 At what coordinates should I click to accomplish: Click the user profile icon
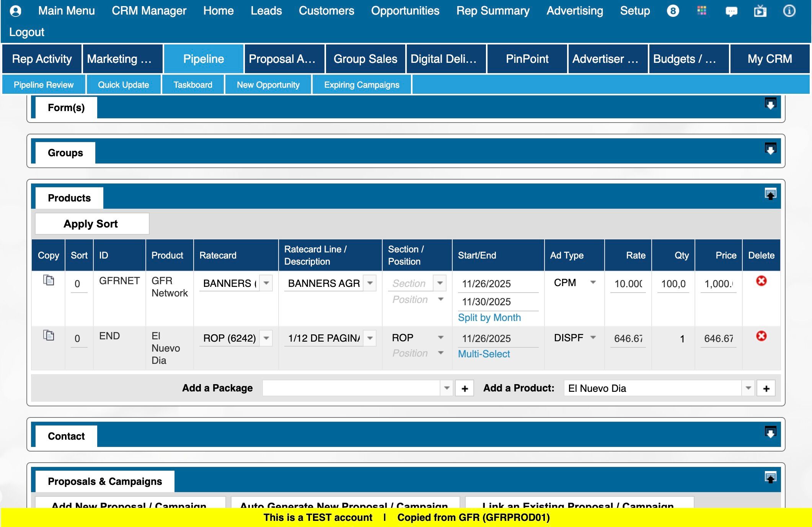click(x=15, y=11)
